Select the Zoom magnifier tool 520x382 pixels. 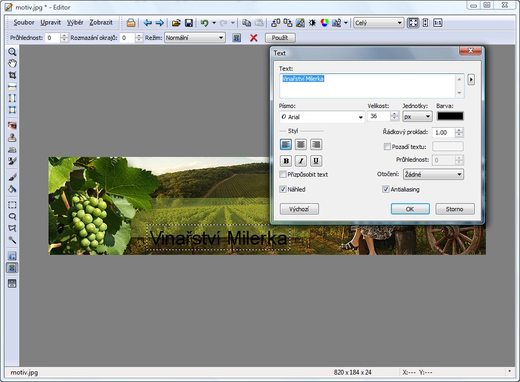coord(12,52)
